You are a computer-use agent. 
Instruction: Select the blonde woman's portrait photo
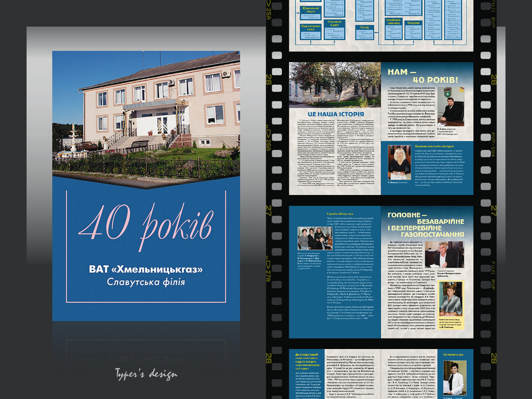pos(400,163)
